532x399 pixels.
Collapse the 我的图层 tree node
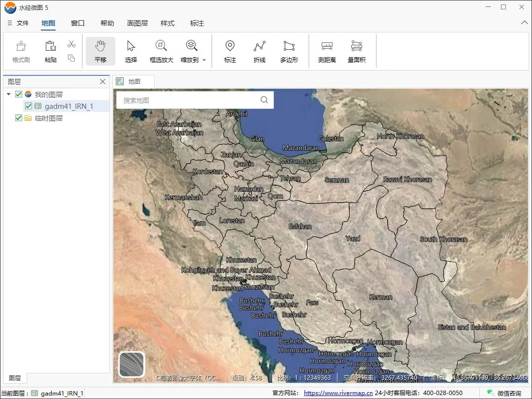9,94
